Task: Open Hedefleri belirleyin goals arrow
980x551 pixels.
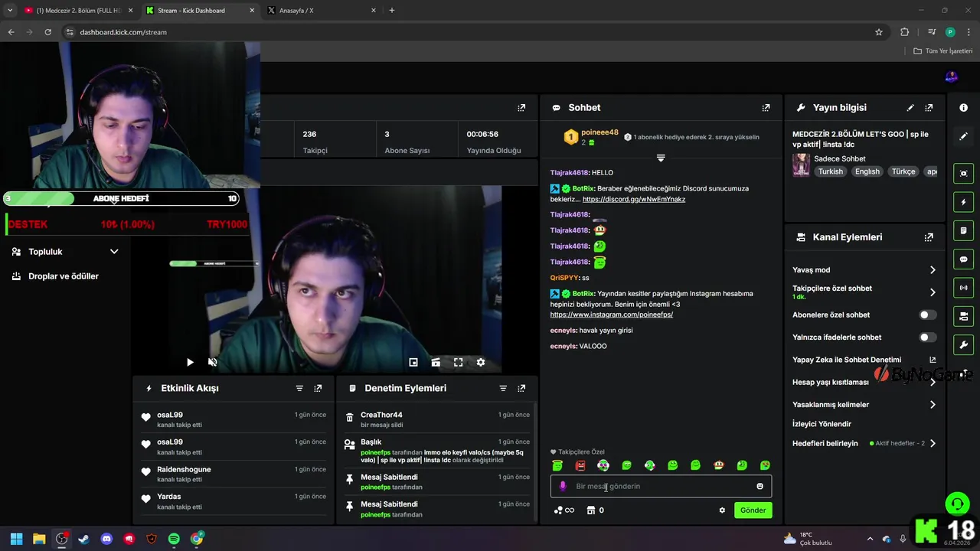Action: [x=933, y=443]
